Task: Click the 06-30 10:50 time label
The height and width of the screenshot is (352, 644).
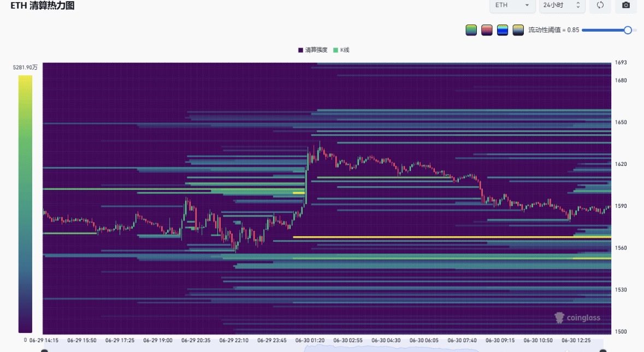Action: [x=538, y=341]
